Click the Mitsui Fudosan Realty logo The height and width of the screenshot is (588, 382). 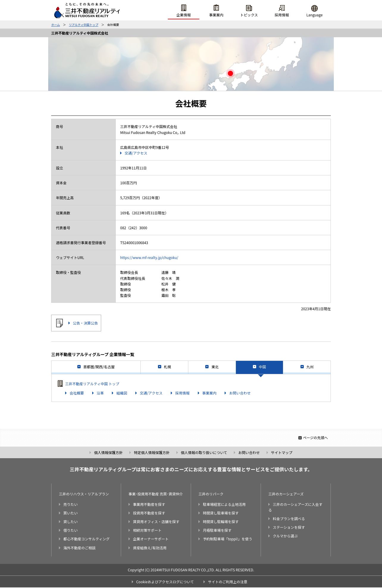pyautogui.click(x=87, y=10)
